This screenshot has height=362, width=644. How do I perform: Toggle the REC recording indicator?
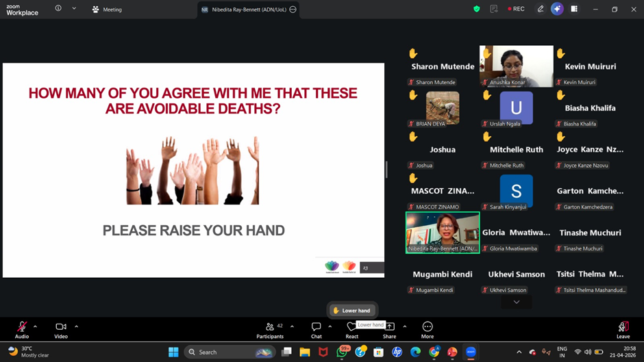516,9
